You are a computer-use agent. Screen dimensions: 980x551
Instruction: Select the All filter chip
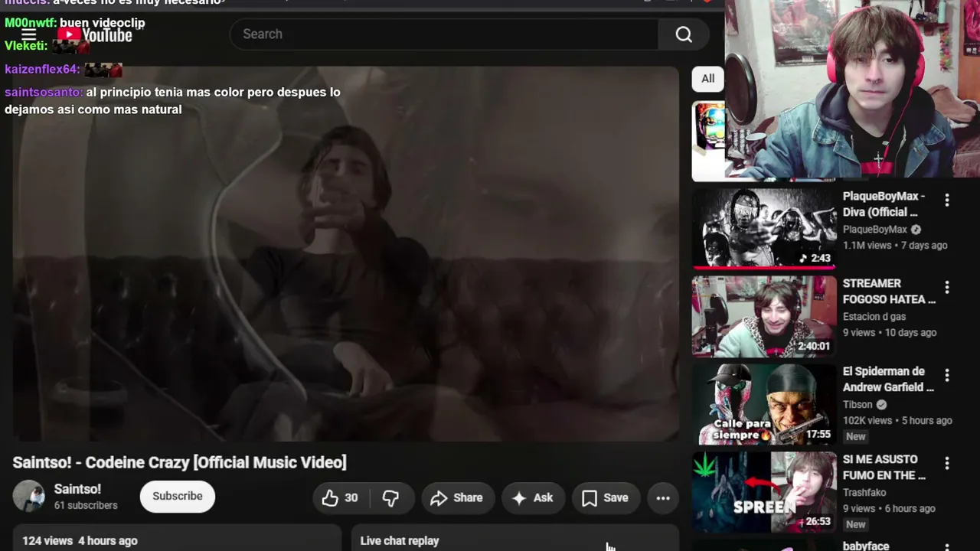click(x=707, y=79)
